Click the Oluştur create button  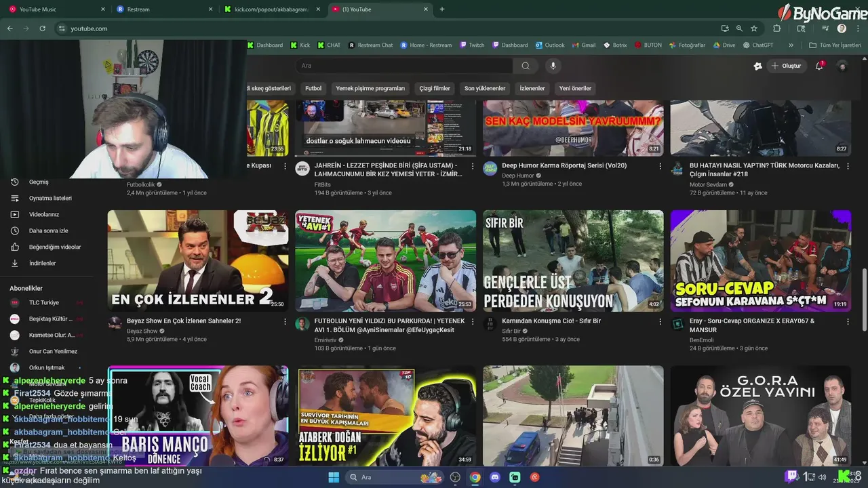(x=786, y=66)
